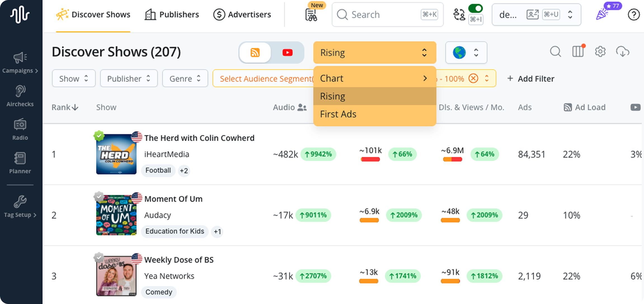
Task: Remove the 100% filter with X
Action: [473, 79]
